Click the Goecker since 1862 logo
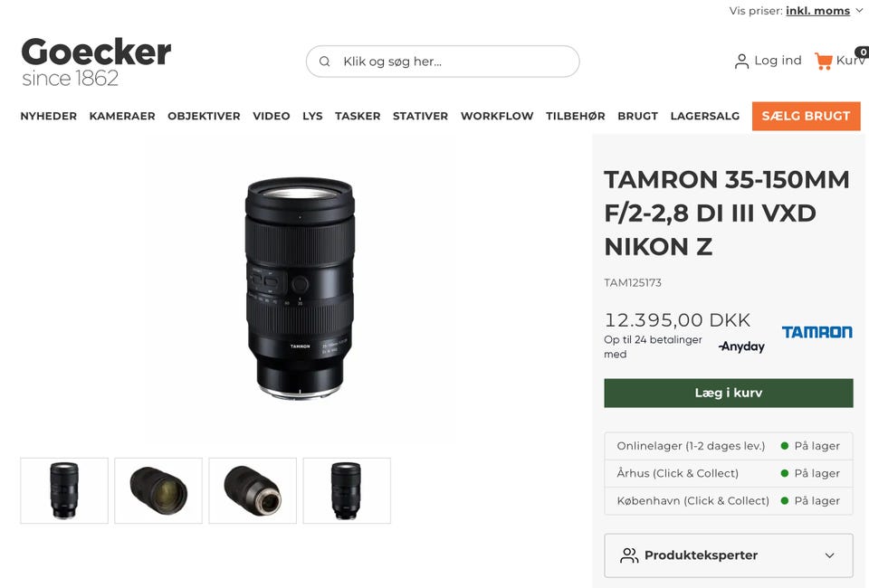The height and width of the screenshot is (588, 869). tap(97, 62)
